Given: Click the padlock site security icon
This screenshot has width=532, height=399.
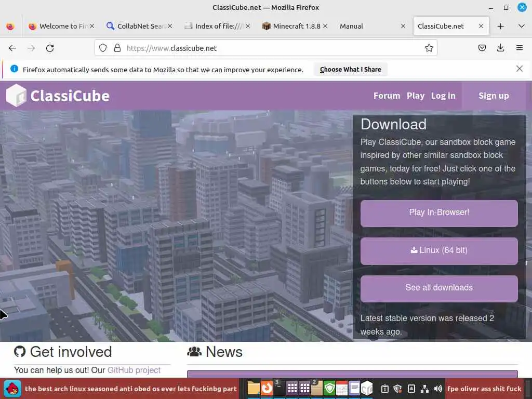Looking at the screenshot, I should tap(117, 48).
